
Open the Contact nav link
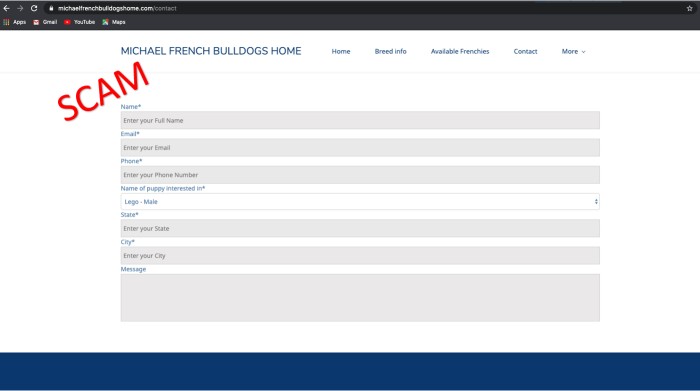525,51
